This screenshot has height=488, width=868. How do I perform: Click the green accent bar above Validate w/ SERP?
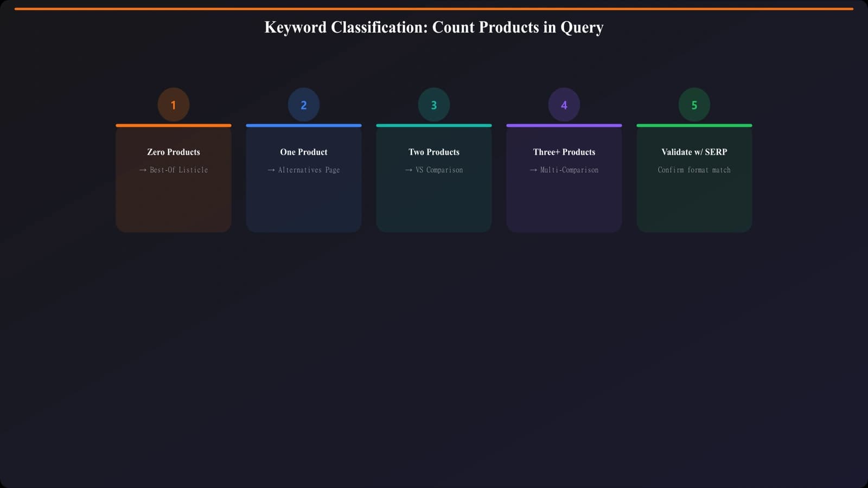tap(694, 125)
